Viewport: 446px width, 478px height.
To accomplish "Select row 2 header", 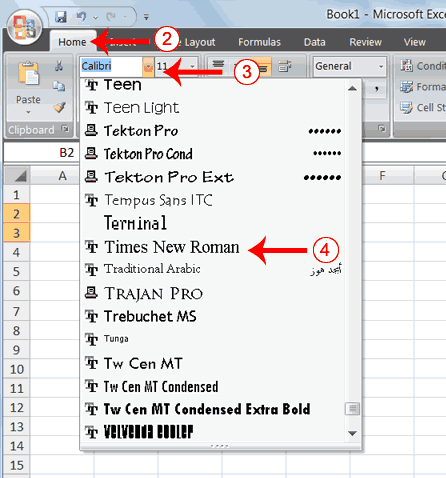I will point(16,214).
